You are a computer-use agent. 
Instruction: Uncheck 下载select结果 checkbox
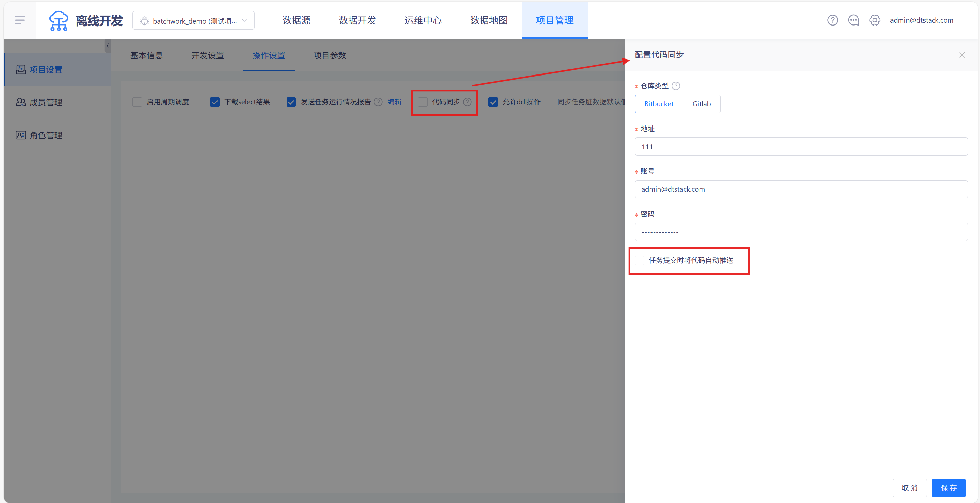click(x=214, y=102)
